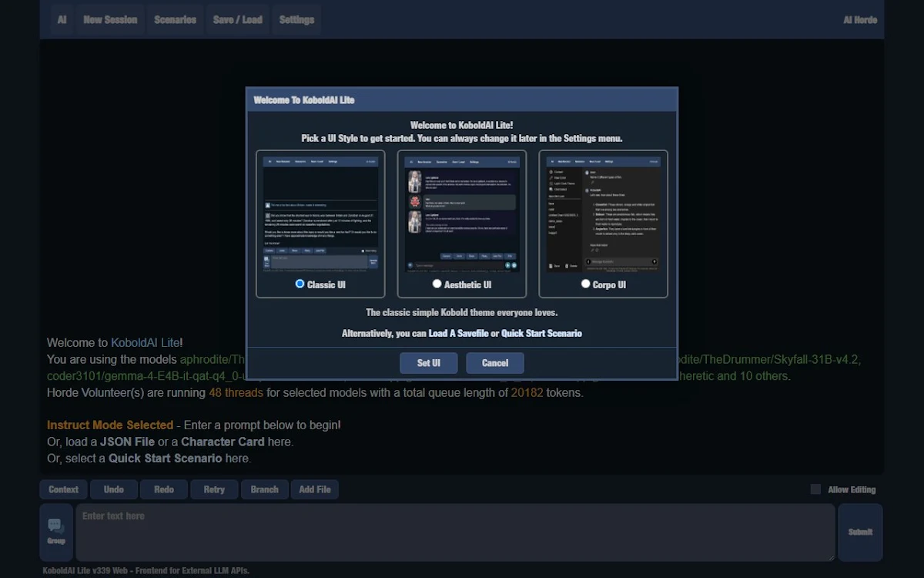Click the Add File button
The height and width of the screenshot is (578, 924).
[315, 489]
